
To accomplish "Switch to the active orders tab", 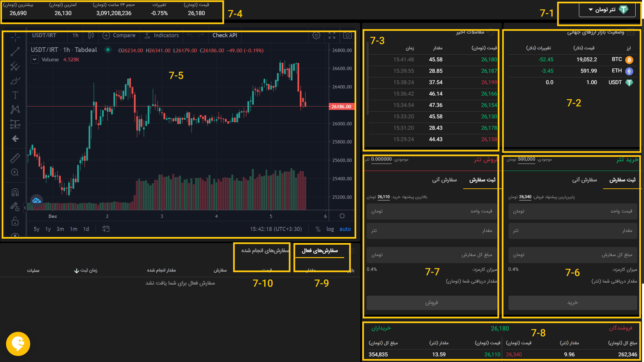I will click(x=320, y=251).
